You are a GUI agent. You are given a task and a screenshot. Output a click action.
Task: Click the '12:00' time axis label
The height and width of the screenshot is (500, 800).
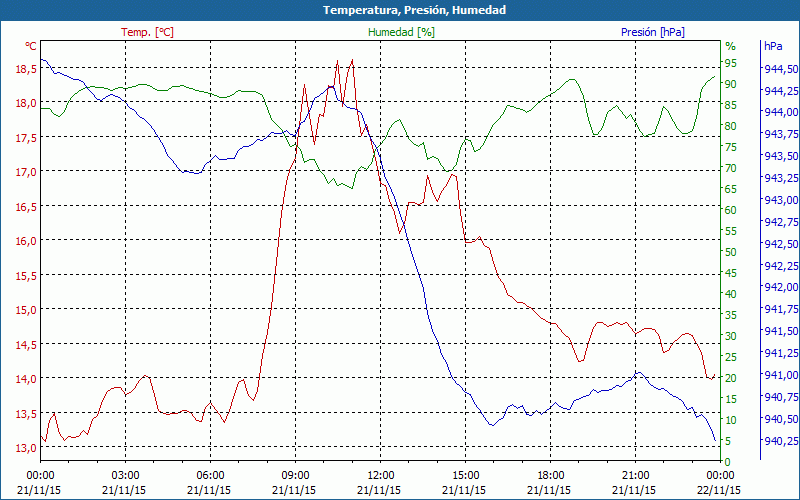[x=380, y=476]
